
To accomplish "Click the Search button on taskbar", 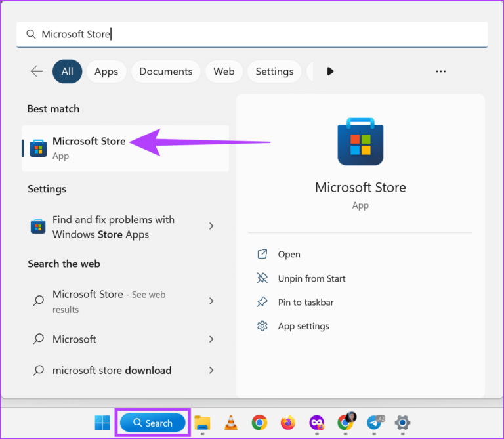I will (x=153, y=423).
